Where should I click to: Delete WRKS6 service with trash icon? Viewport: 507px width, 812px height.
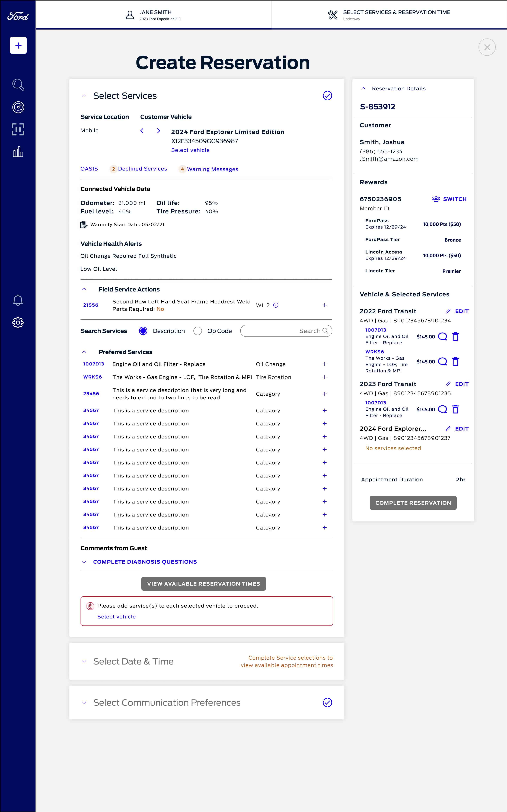[455, 362]
